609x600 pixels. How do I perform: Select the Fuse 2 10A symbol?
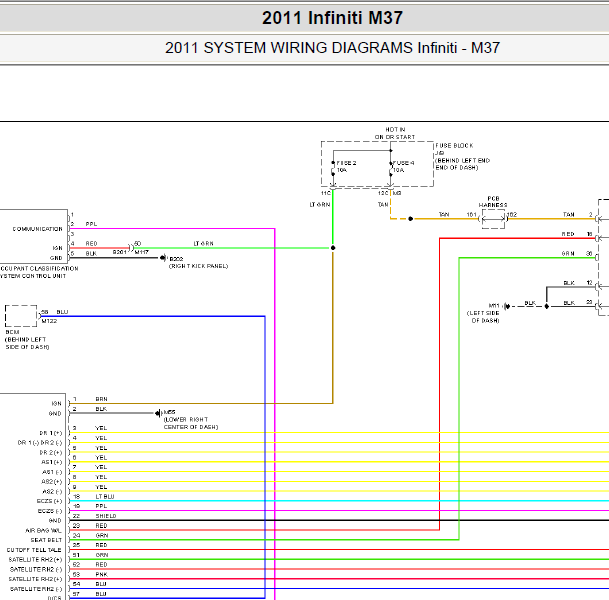333,169
